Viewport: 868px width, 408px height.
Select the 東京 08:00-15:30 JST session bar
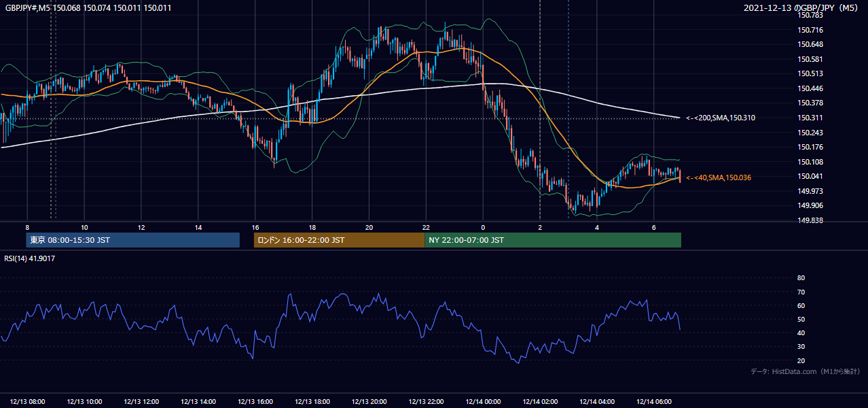click(x=133, y=240)
